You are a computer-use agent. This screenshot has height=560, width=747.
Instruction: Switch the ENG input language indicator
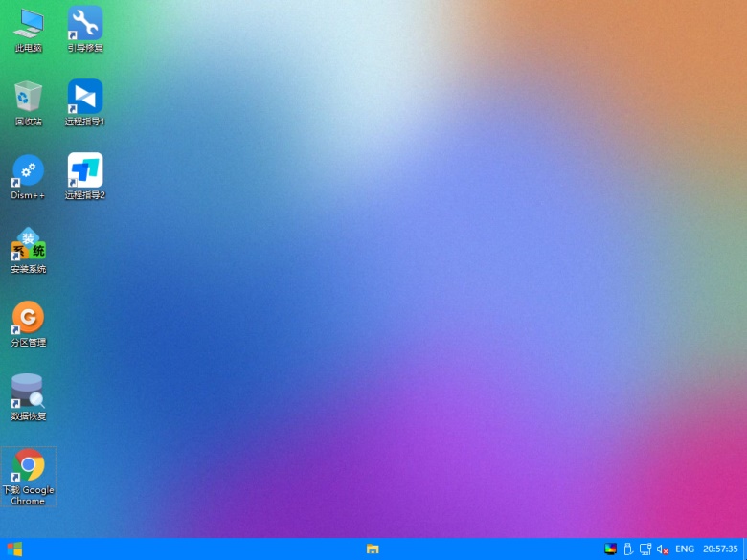pos(685,549)
